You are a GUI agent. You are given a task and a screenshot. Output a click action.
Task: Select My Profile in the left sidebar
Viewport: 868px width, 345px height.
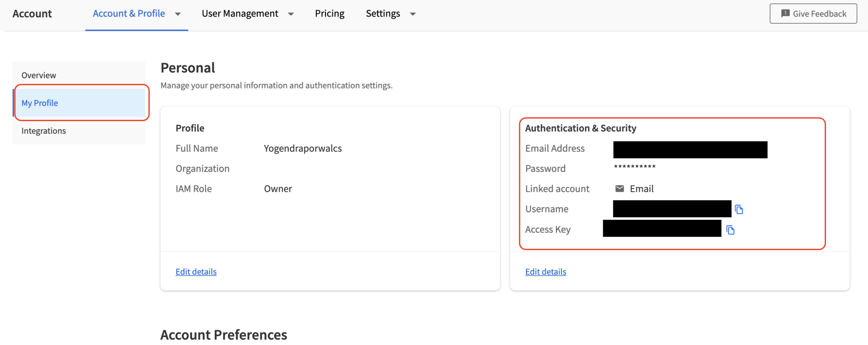coord(40,103)
